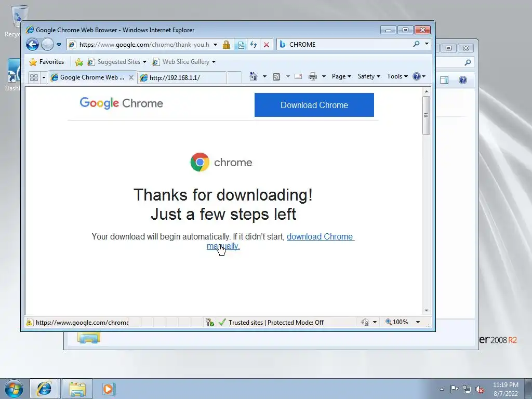Click the status bar privacy icon
This screenshot has height=399, width=532.
coord(365,322)
